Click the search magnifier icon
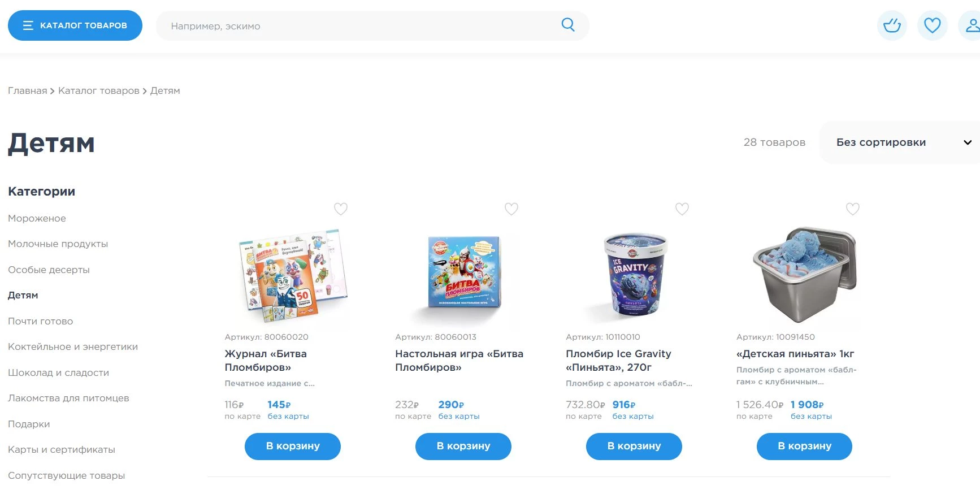Image resolution: width=980 pixels, height=494 pixels. click(x=568, y=25)
